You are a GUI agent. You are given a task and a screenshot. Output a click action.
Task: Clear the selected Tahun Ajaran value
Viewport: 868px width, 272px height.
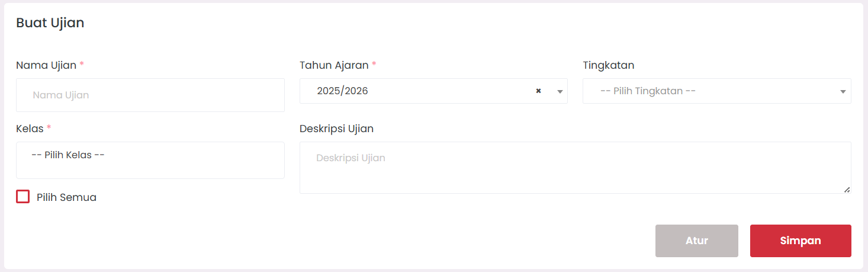(x=538, y=91)
